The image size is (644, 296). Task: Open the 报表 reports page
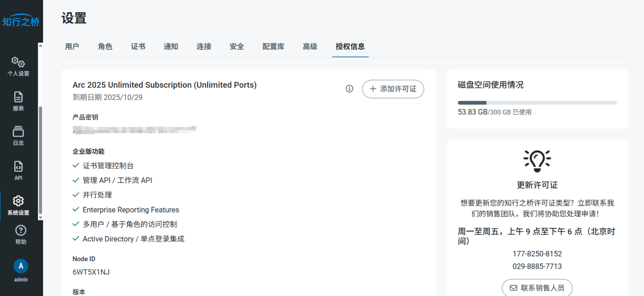coord(18,101)
